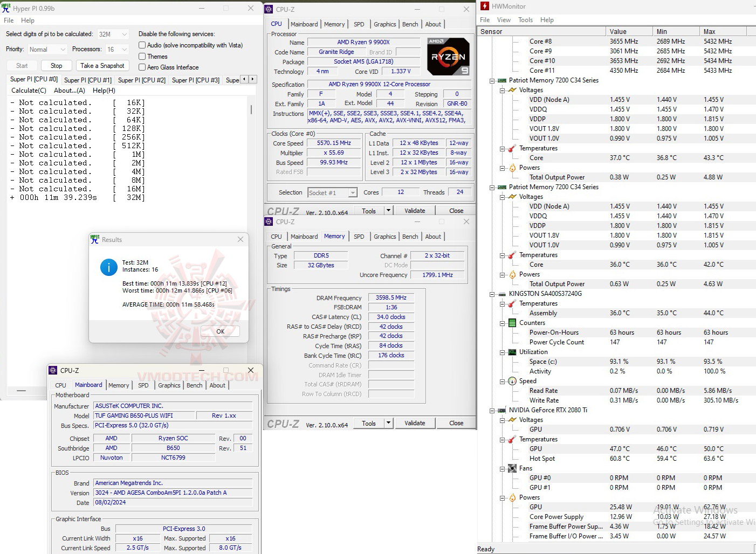This screenshot has height=554, width=756.
Task: Click the info icon in the Results dialog
Action: pos(108,267)
